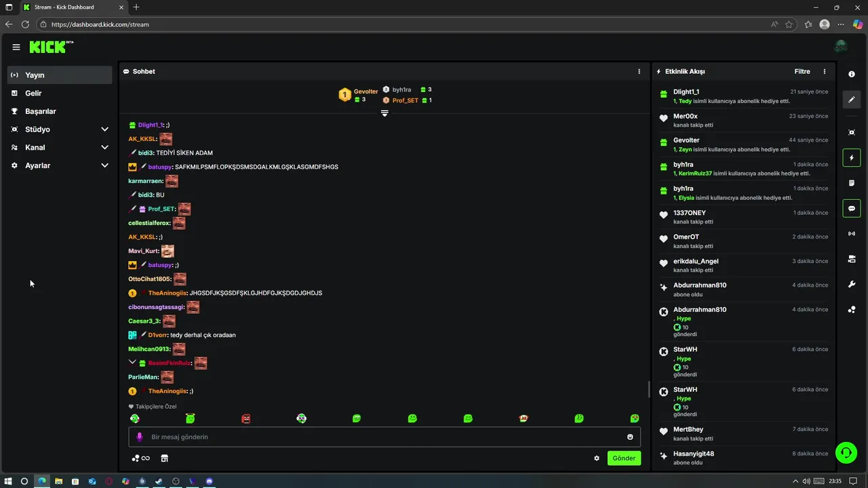The width and height of the screenshot is (868, 488).
Task: Expand the Ayarlar menu chevron
Action: click(104, 165)
